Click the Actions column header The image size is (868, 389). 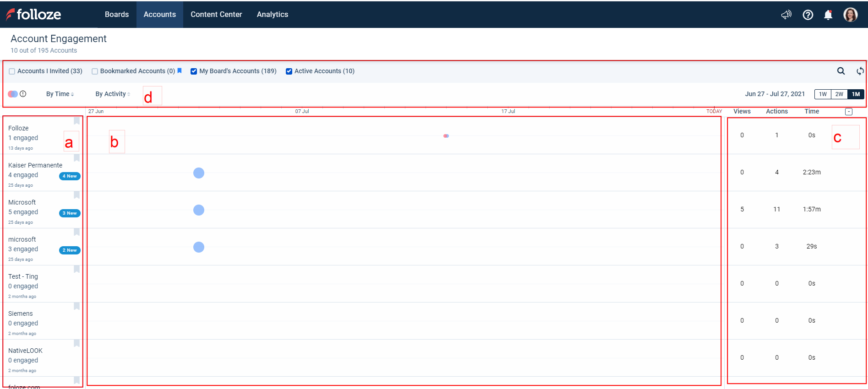point(777,111)
